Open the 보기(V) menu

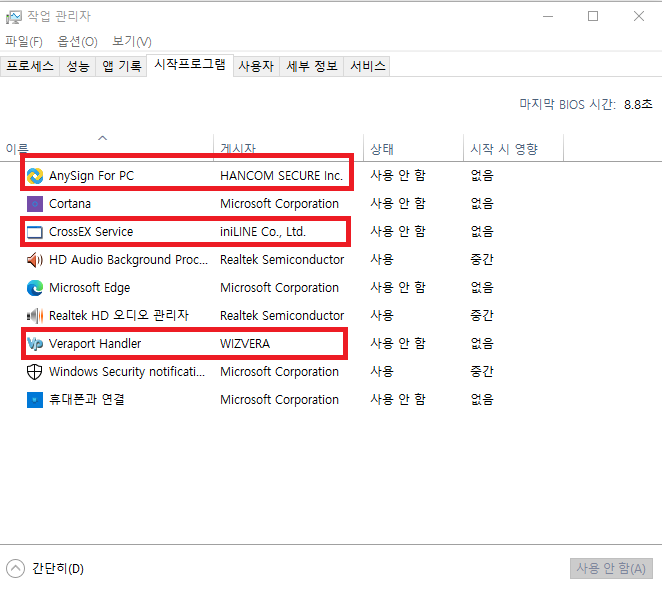pyautogui.click(x=132, y=41)
